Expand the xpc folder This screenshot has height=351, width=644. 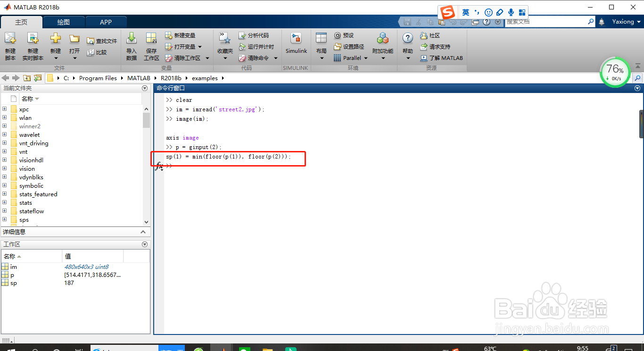(x=4, y=109)
